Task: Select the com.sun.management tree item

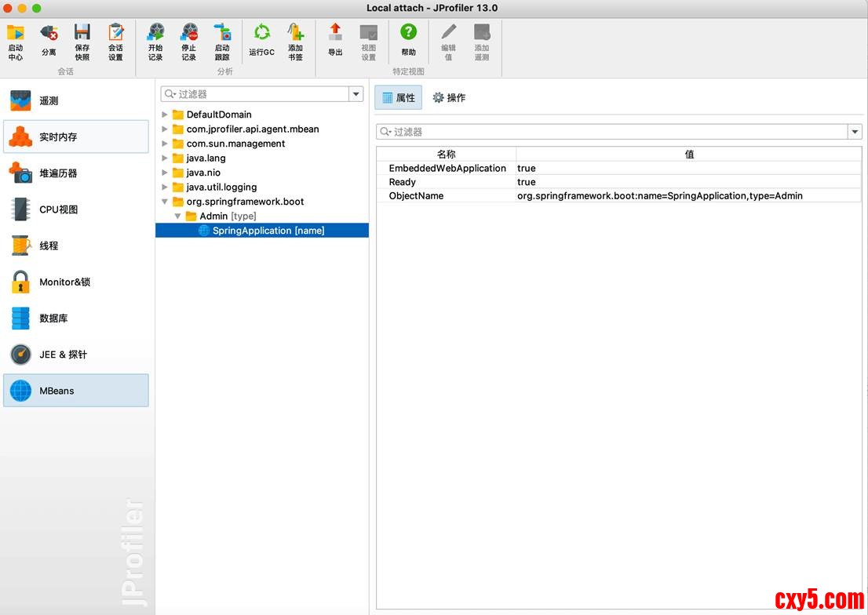Action: coord(235,144)
